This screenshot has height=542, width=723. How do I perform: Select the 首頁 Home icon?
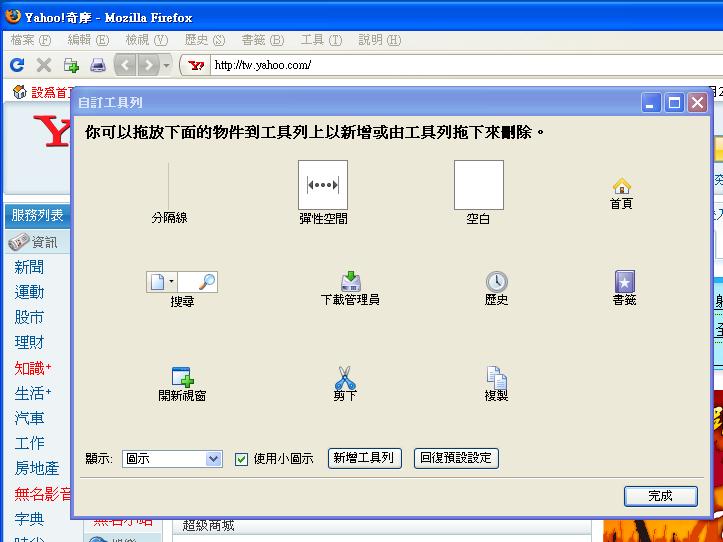point(622,193)
